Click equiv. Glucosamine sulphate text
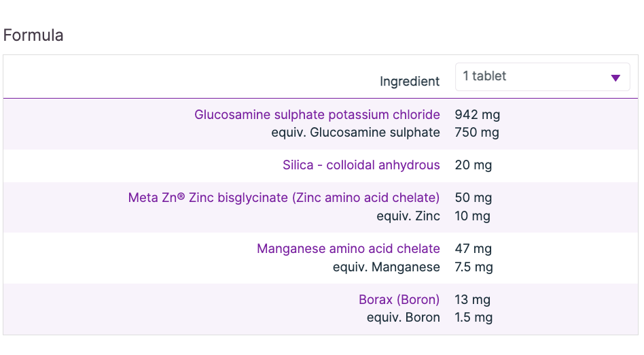Image resolution: width=644 pixels, height=355 pixels. click(355, 133)
